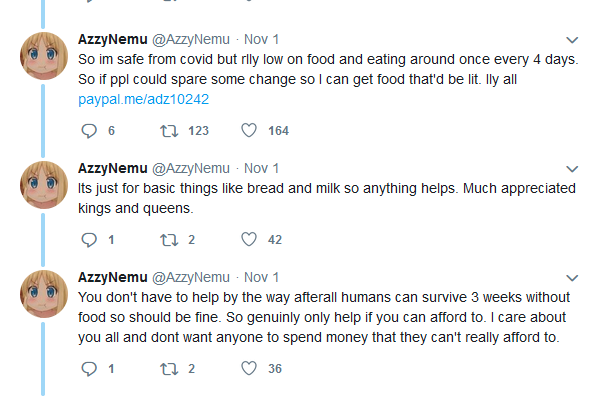Reply to the survive 3 weeks tweet
The width and height of the screenshot is (610, 398).
pos(89,369)
